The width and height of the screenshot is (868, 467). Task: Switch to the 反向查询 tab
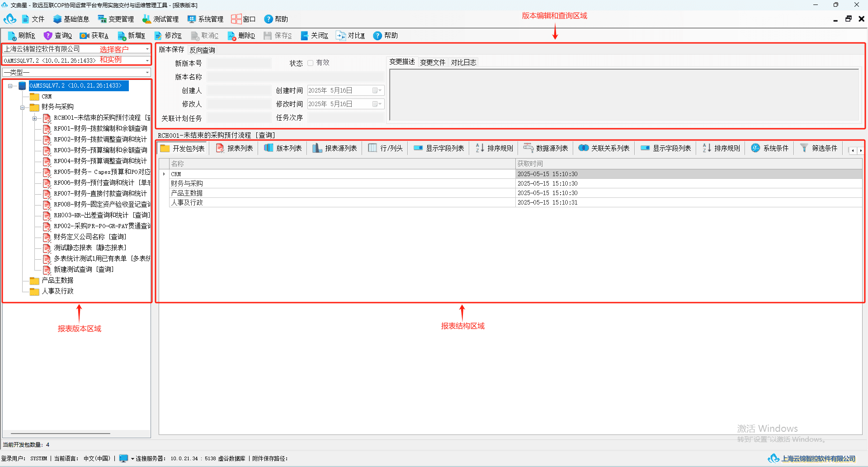(203, 50)
